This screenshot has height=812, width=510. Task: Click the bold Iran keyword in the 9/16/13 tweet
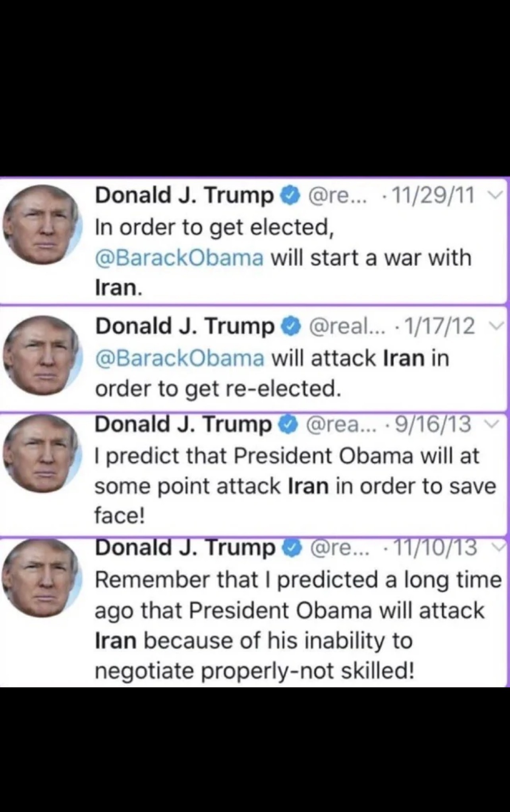coord(308,486)
